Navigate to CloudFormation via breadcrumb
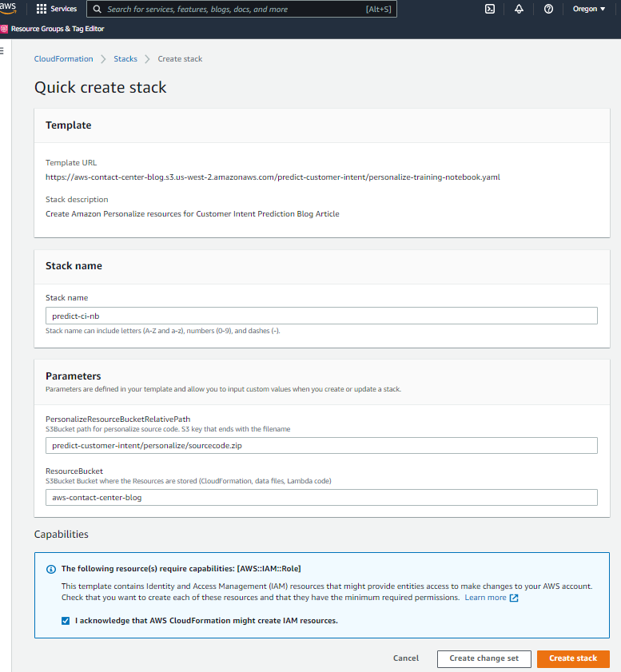The image size is (621, 672). [x=63, y=58]
